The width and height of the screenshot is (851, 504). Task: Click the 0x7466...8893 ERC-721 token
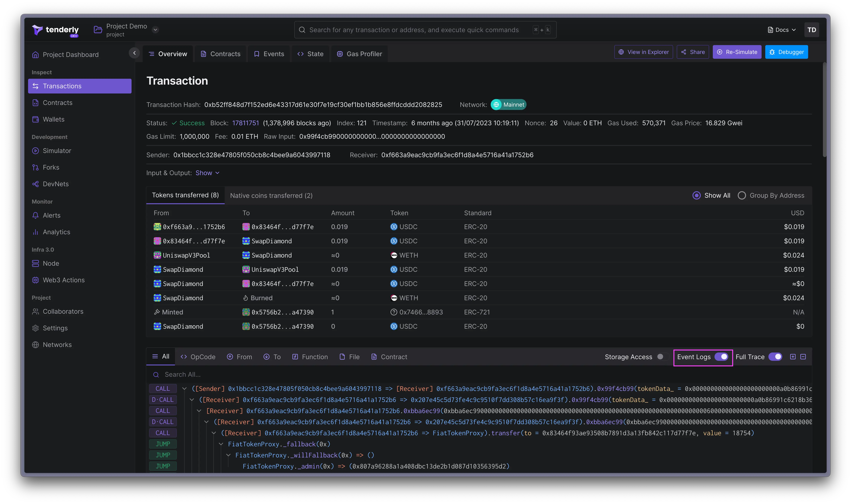pos(417,312)
